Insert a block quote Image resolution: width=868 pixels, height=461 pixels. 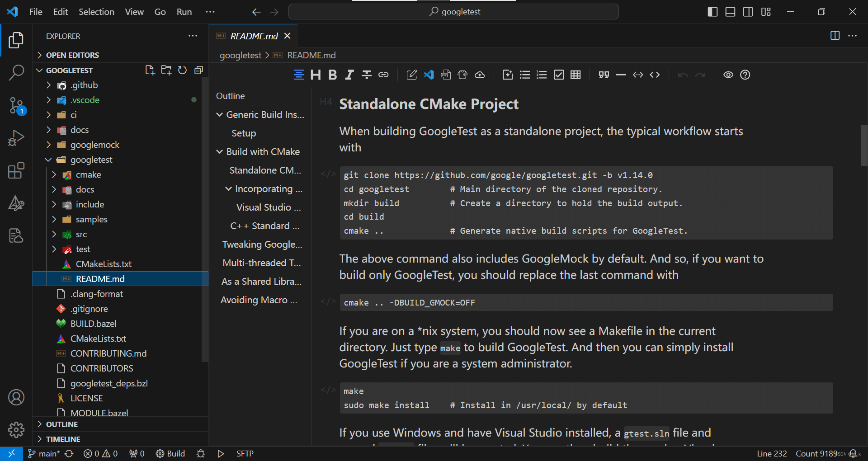(x=604, y=75)
